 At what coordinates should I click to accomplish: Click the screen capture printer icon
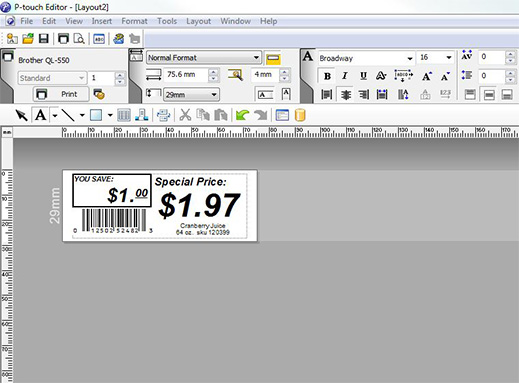pyautogui.click(x=163, y=115)
